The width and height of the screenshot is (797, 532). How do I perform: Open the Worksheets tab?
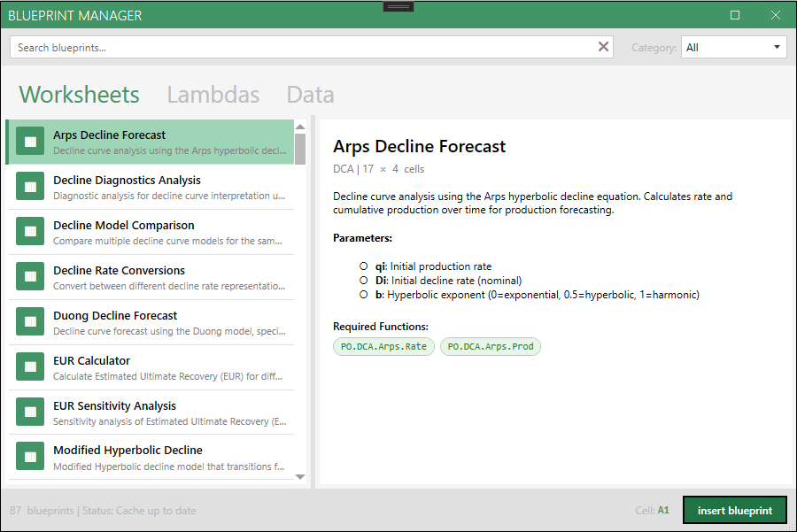pos(79,95)
